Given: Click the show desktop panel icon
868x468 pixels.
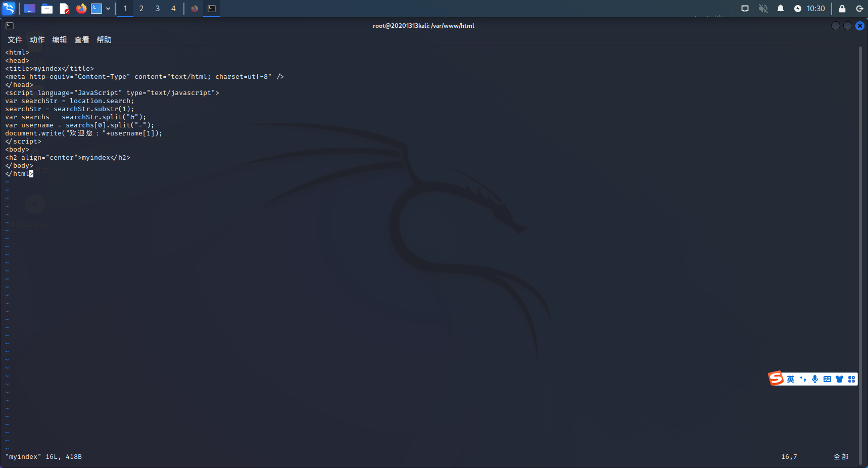Looking at the screenshot, I should tap(30, 9).
